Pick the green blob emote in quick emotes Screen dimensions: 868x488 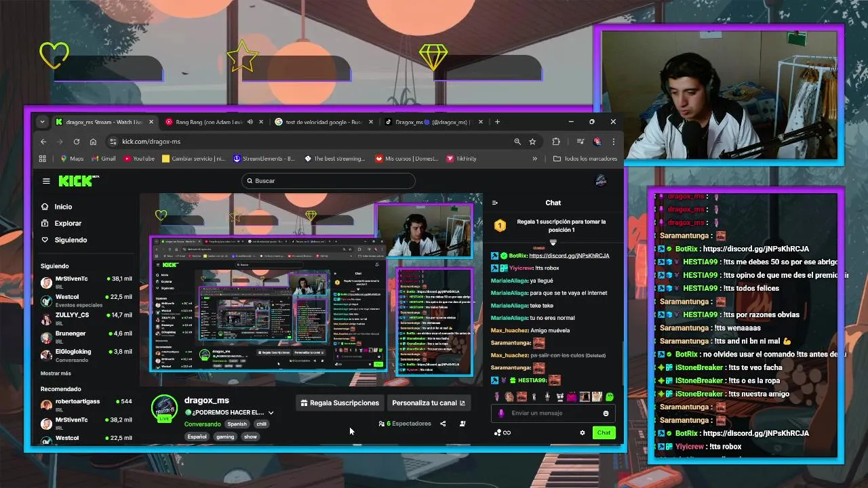pyautogui.click(x=610, y=397)
